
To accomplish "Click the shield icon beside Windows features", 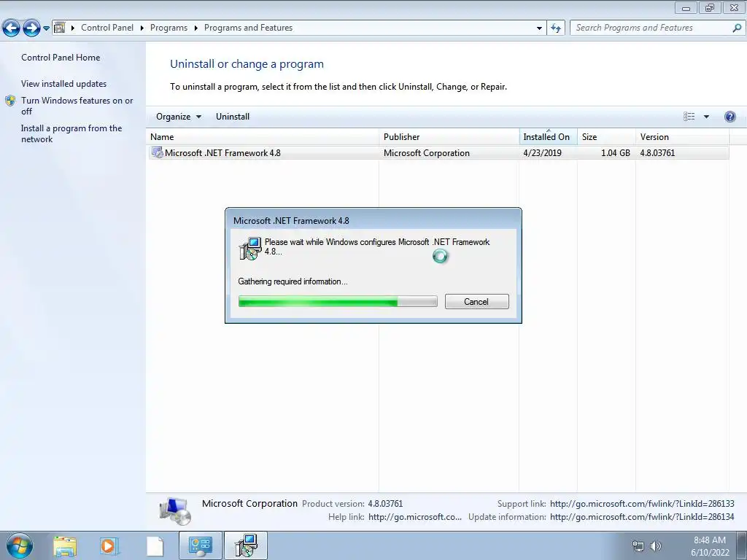I will coord(10,101).
